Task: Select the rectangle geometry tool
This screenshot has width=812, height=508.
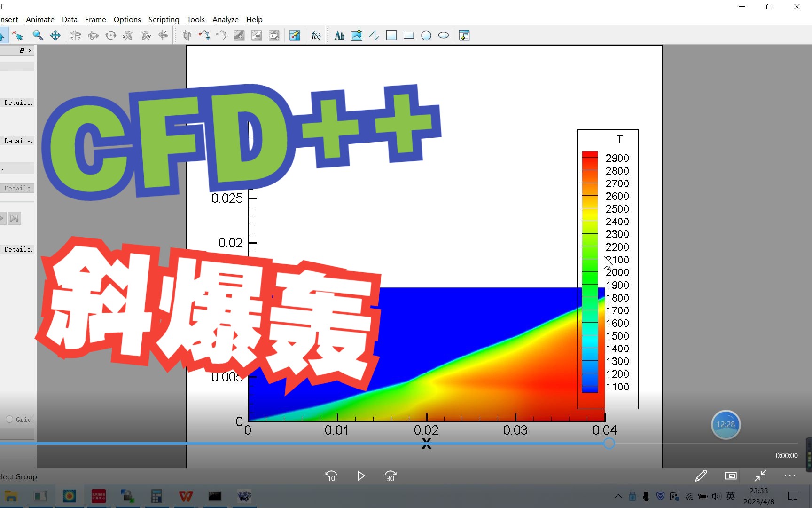Action: coord(409,35)
